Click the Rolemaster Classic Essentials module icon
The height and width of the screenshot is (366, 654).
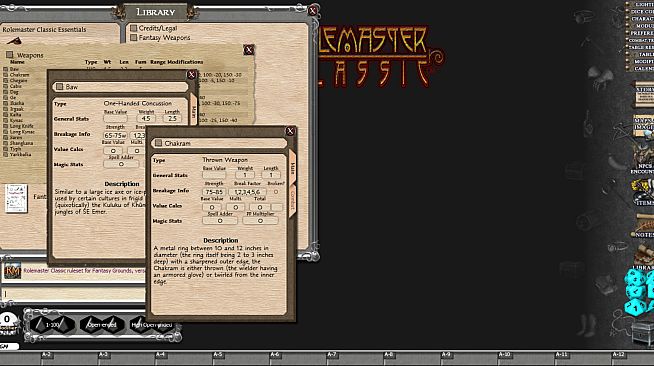(14, 41)
